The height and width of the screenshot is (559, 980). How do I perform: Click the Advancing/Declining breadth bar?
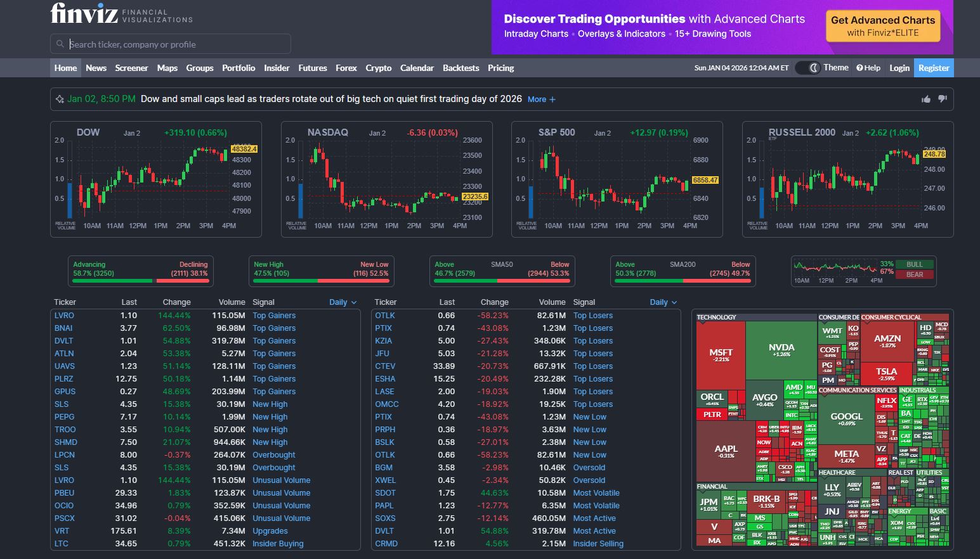pos(140,271)
